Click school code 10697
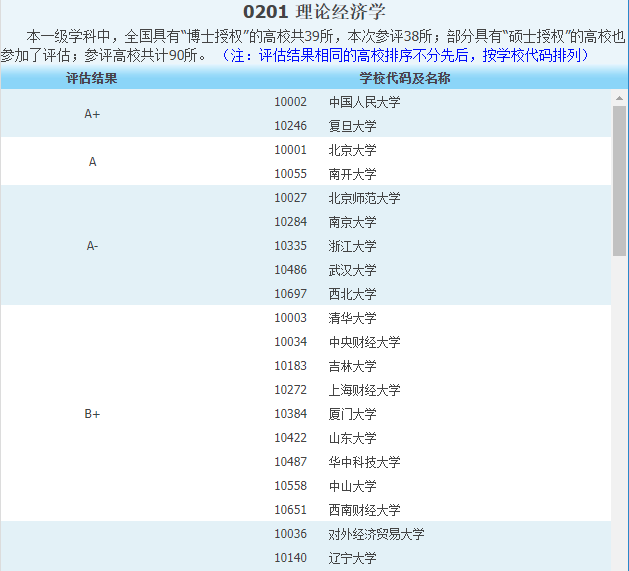Image resolution: width=629 pixels, height=571 pixels. point(290,294)
